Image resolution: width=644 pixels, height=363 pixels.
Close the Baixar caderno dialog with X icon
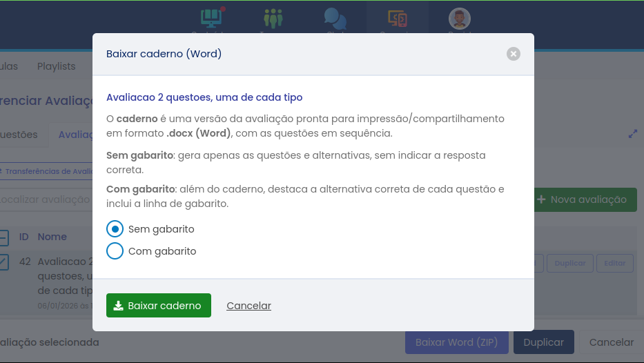coord(513,54)
